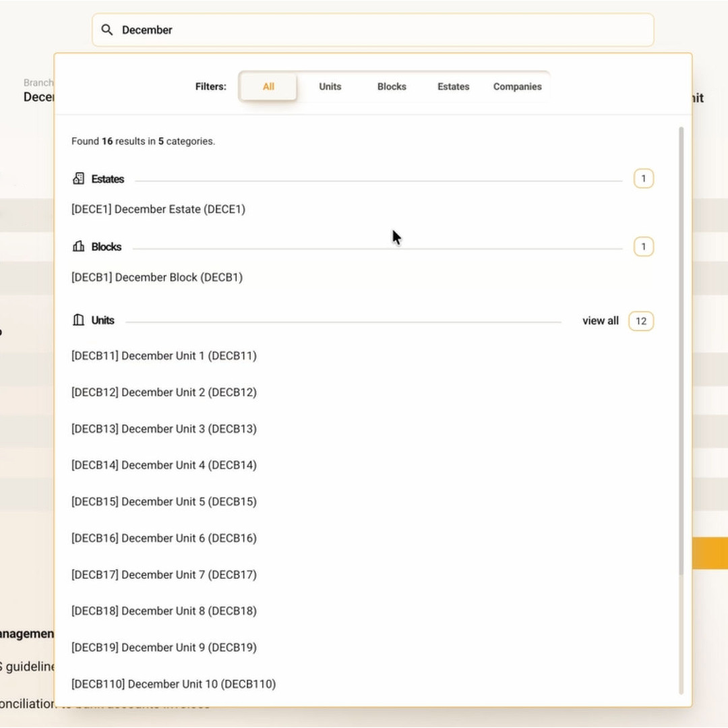Click the Blocks count badge

pos(643,247)
